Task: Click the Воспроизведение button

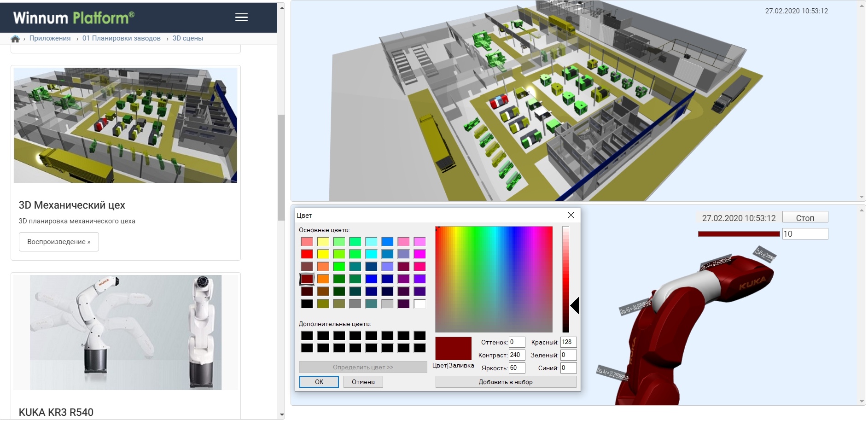Action: [59, 242]
